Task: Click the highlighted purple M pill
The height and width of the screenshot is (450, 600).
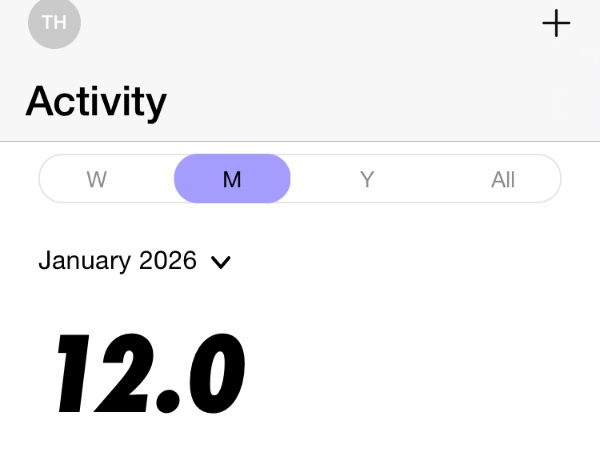Action: [x=232, y=180]
